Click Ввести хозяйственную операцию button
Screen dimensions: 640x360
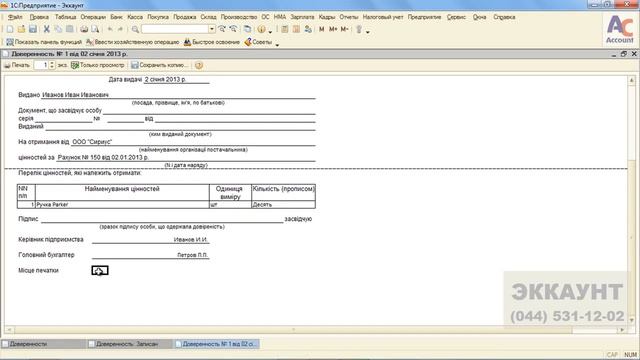133,42
